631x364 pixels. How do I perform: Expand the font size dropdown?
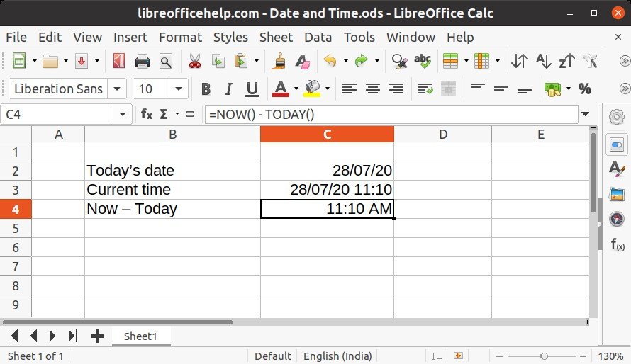tap(179, 89)
